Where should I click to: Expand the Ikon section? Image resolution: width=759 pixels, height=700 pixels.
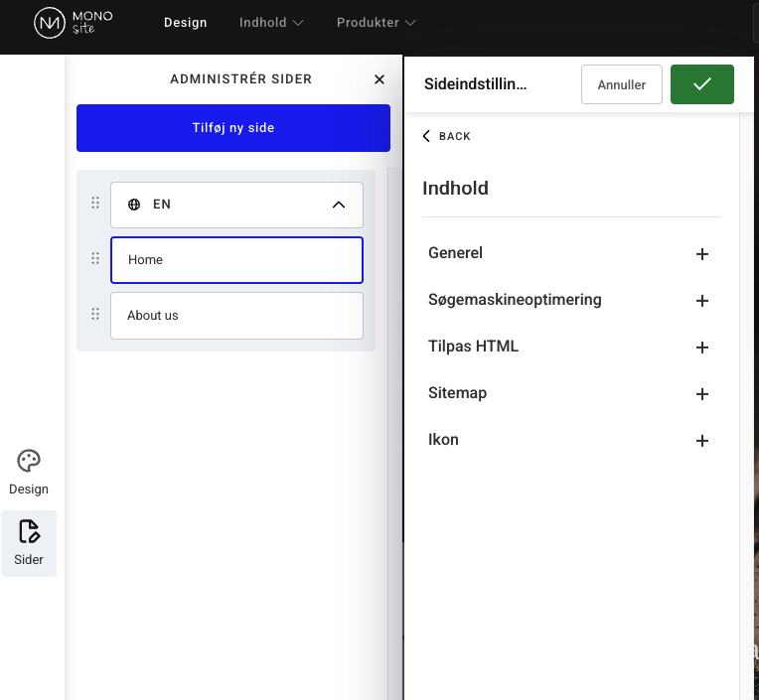(x=701, y=441)
